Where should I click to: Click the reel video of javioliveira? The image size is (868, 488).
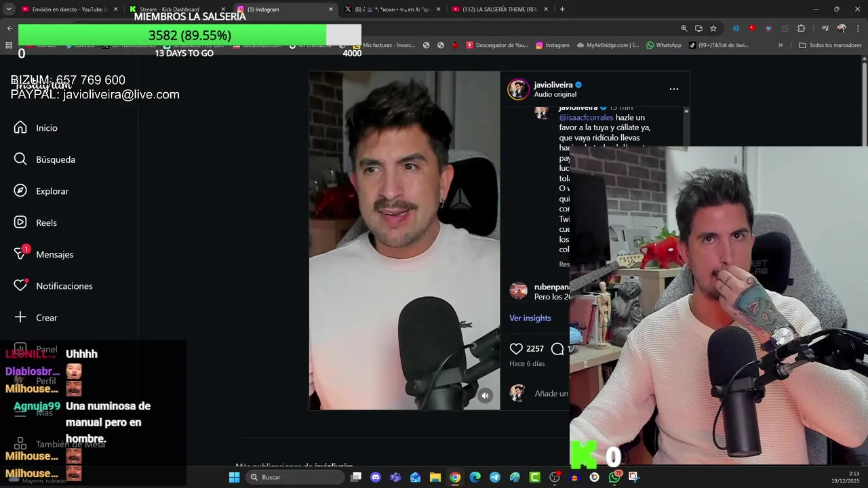point(404,241)
